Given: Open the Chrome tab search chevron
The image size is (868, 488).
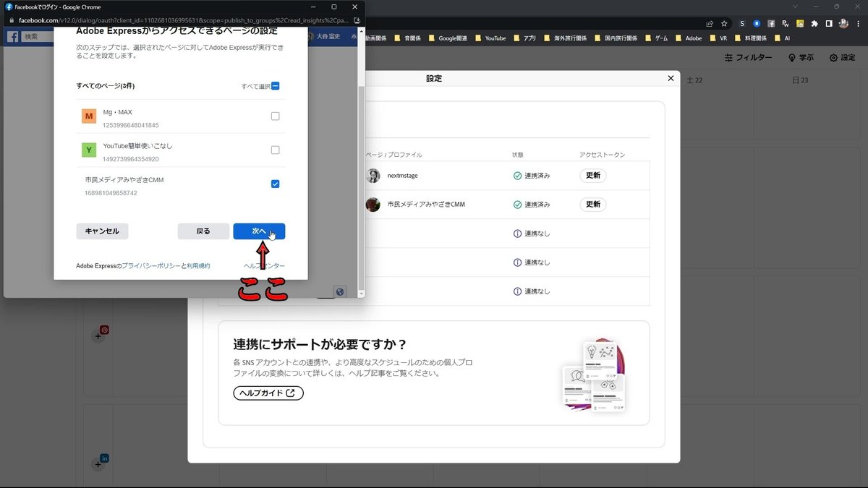Looking at the screenshot, I should tap(796, 7).
